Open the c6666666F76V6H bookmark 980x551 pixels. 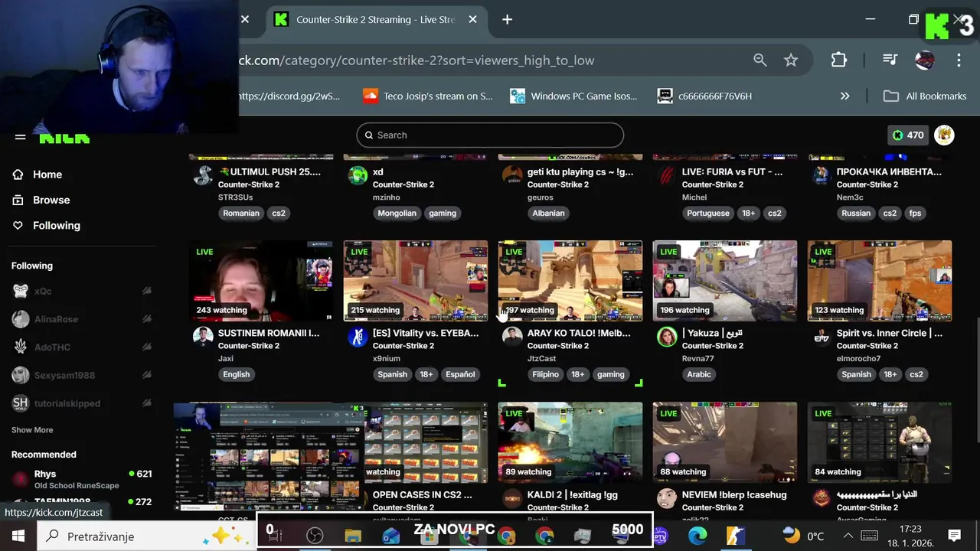[x=704, y=96]
